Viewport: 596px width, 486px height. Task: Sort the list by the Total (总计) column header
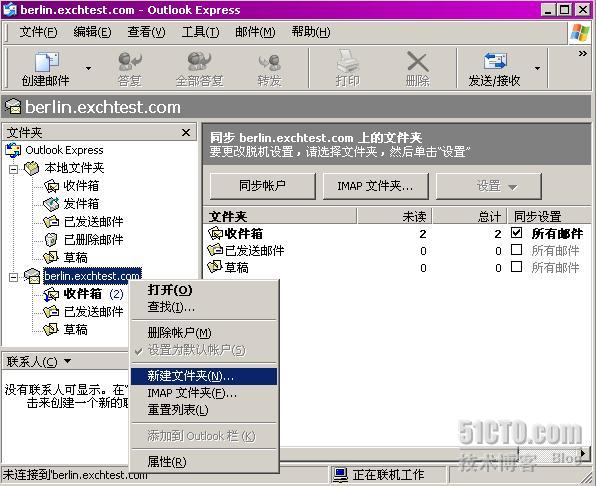pyautogui.click(x=470, y=216)
